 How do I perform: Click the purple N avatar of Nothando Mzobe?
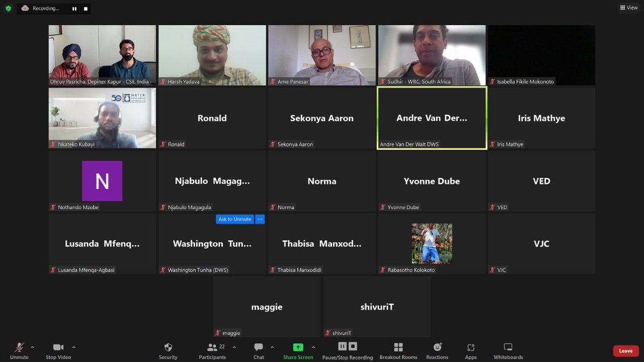pos(102,181)
